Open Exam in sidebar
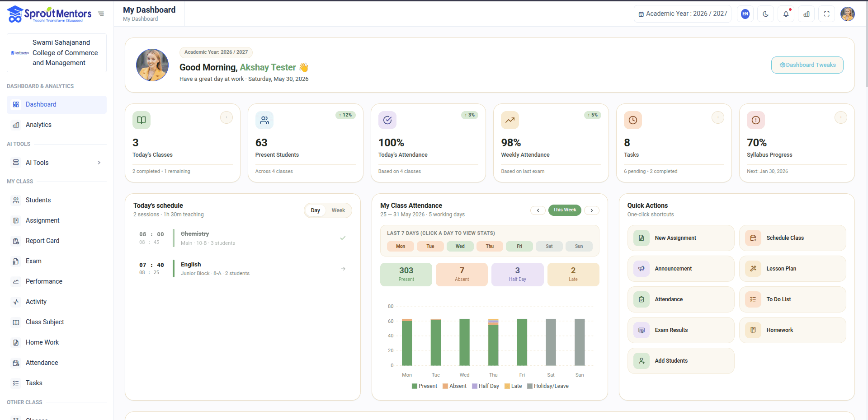This screenshot has height=420, width=868. [x=57, y=261]
